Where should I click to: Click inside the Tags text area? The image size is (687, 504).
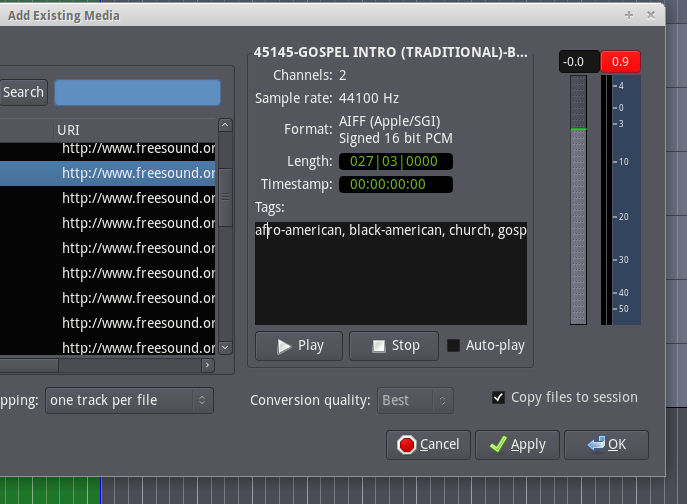pyautogui.click(x=391, y=273)
